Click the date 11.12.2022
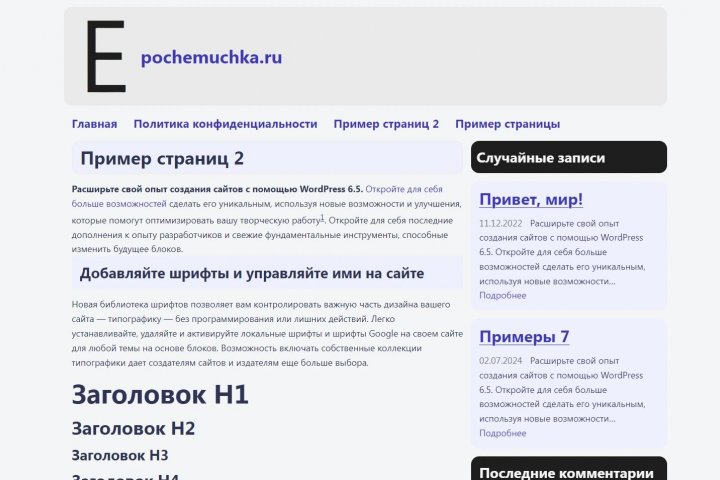720x480 pixels. [501, 224]
